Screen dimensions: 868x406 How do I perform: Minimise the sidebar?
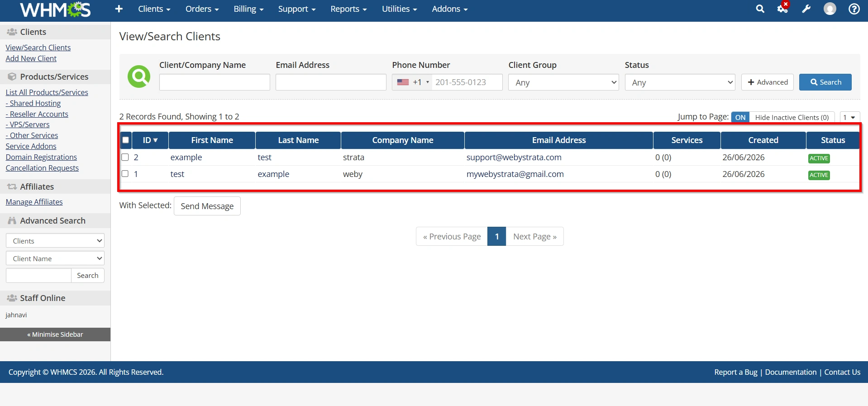[x=55, y=334]
